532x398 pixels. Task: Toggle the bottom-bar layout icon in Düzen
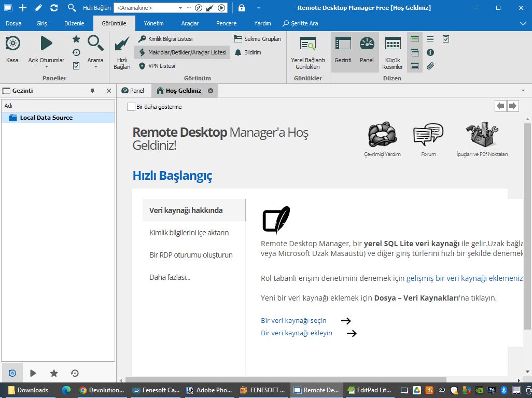pyautogui.click(x=415, y=66)
